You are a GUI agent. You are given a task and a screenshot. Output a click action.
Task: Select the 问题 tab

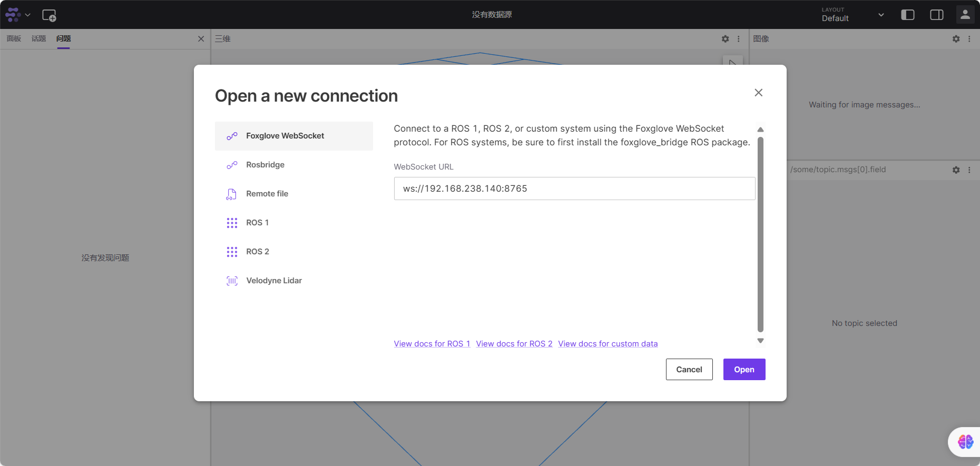63,38
